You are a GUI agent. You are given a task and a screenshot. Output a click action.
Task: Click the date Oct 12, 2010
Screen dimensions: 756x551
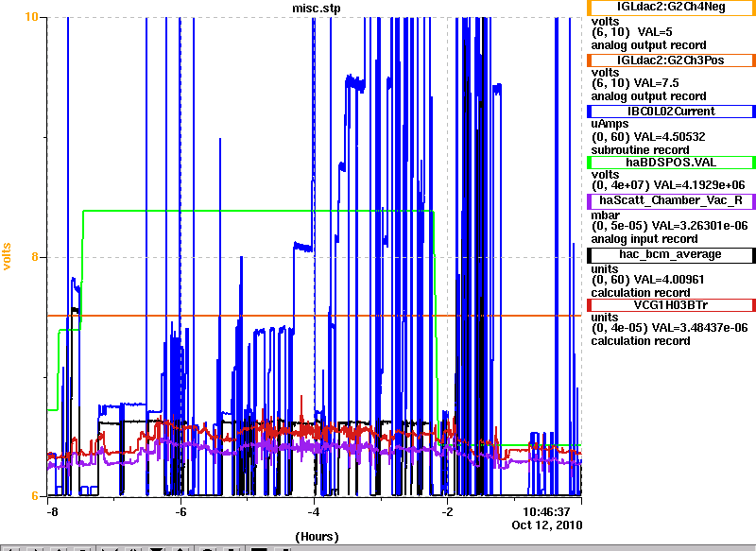[x=547, y=525]
